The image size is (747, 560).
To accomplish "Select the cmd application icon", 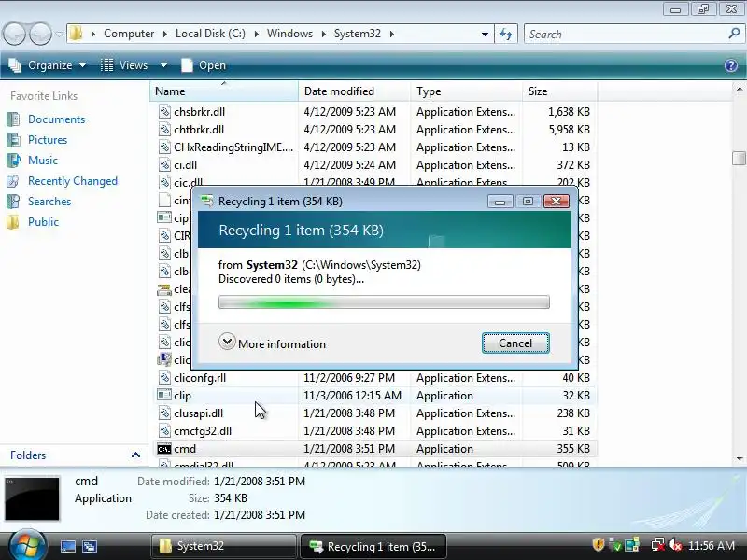I will tap(164, 449).
